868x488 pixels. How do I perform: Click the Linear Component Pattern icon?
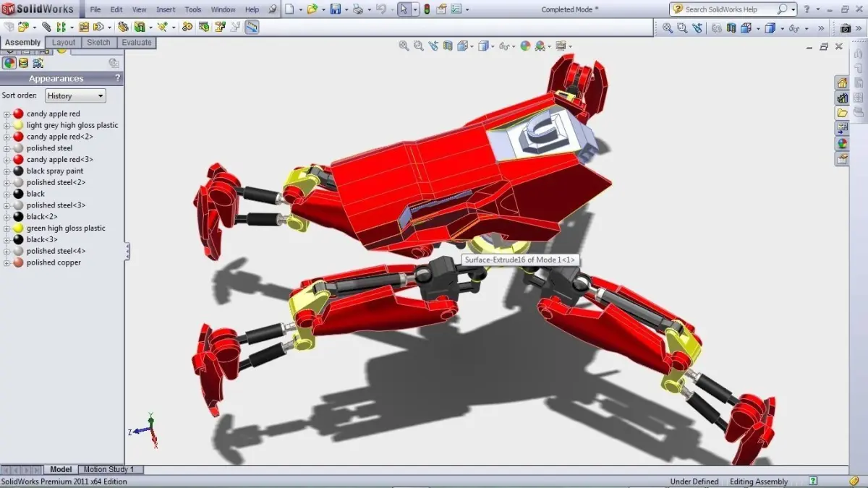click(61, 27)
